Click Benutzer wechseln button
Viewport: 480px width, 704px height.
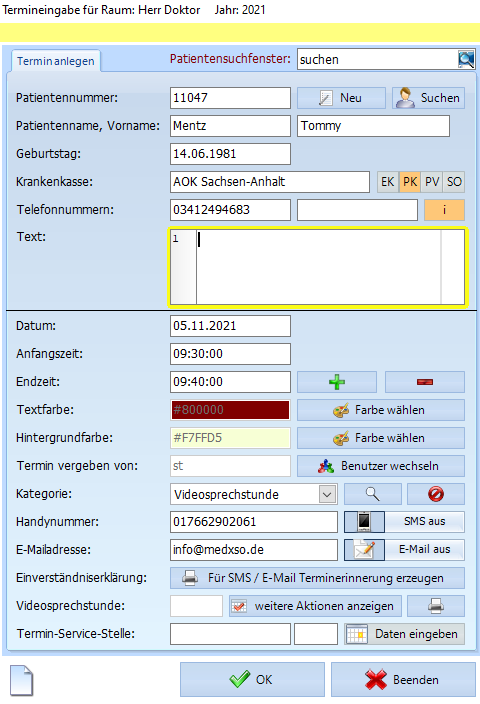[x=381, y=466]
